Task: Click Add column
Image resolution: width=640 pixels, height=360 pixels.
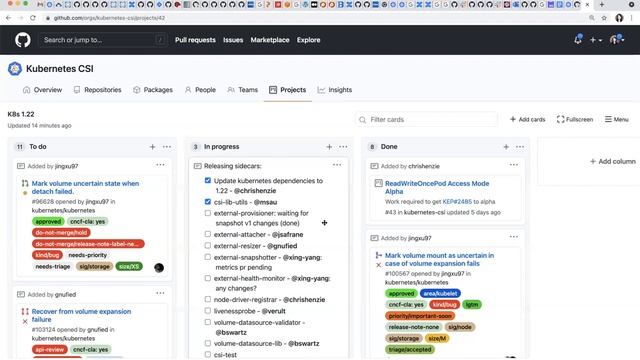Action: point(613,161)
